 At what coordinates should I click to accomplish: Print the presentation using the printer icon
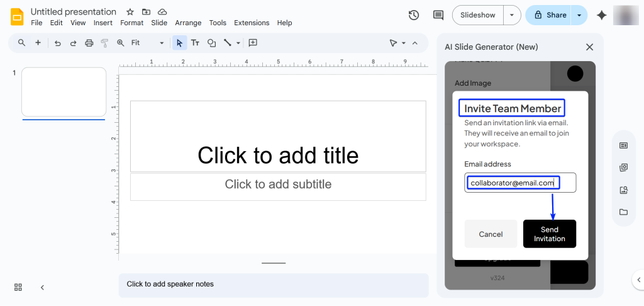point(89,43)
